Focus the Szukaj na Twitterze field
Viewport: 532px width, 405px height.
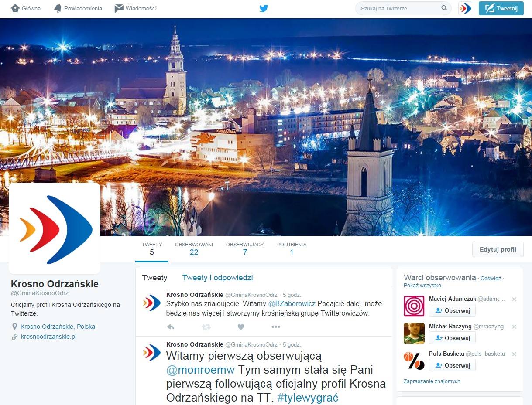(x=403, y=8)
